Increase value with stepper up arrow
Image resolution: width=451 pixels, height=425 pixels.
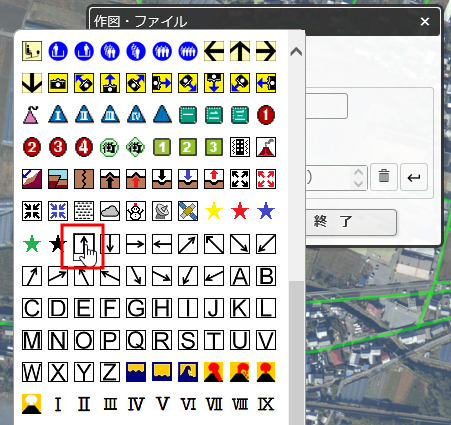358,172
